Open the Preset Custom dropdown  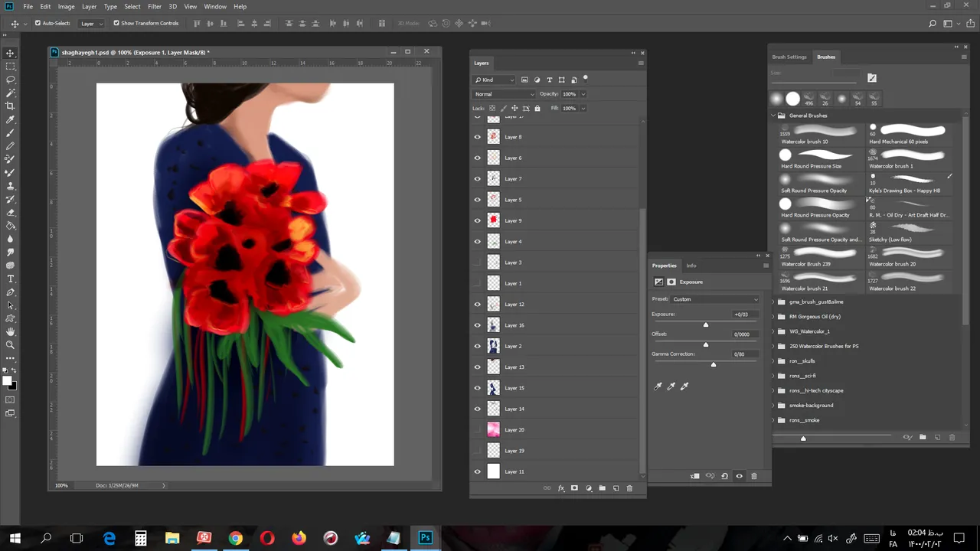click(715, 299)
